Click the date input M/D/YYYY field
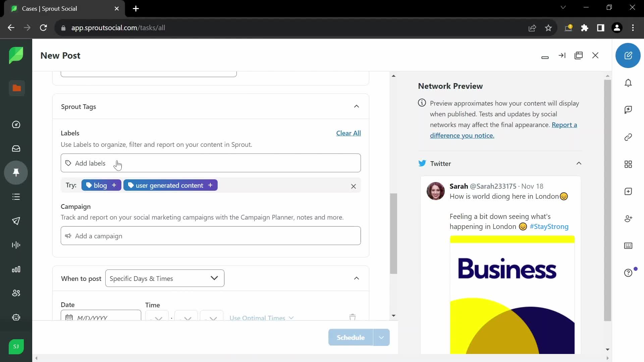The width and height of the screenshot is (644, 362). point(101,317)
